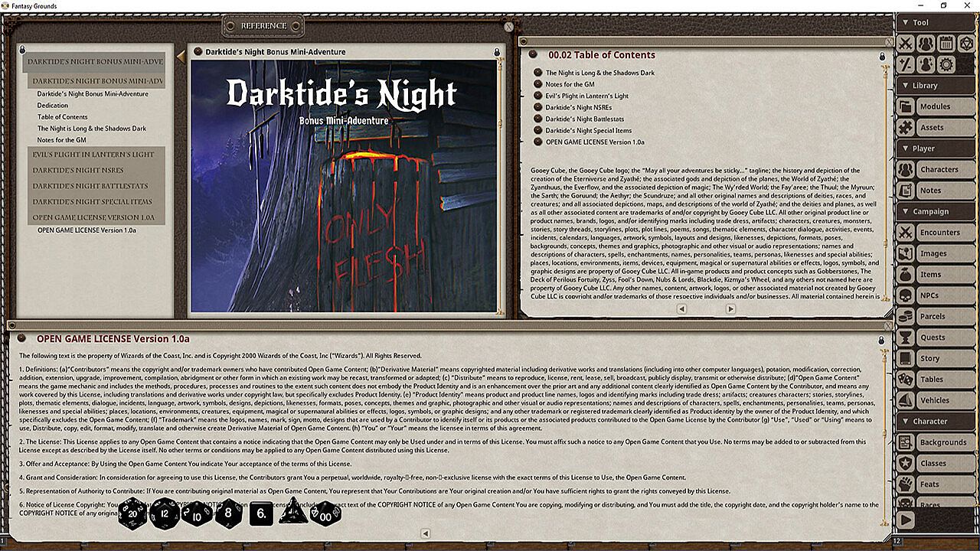This screenshot has height=551, width=980.
Task: Expand the Darktide's Night Special Items chapter
Action: [x=96, y=202]
